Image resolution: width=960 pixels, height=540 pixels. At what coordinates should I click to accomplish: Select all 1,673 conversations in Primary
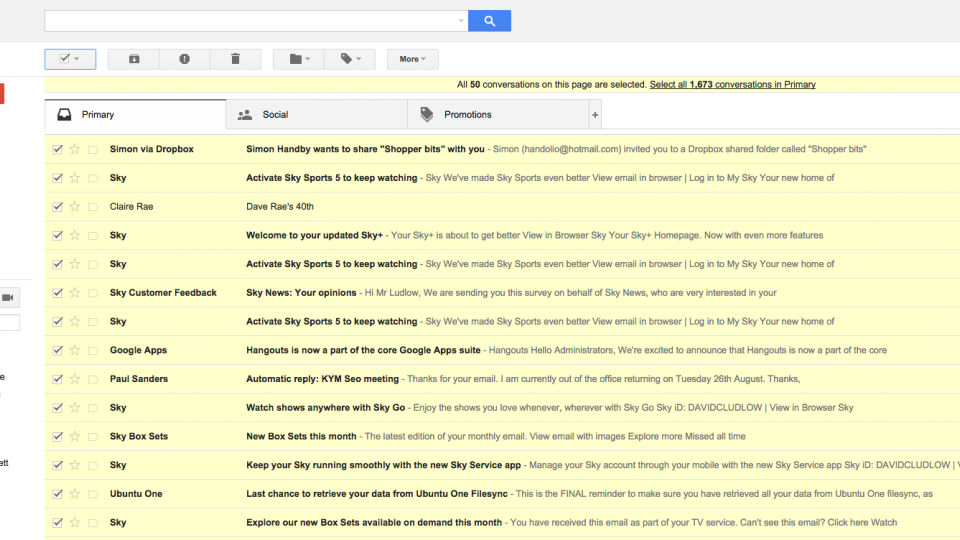(732, 84)
